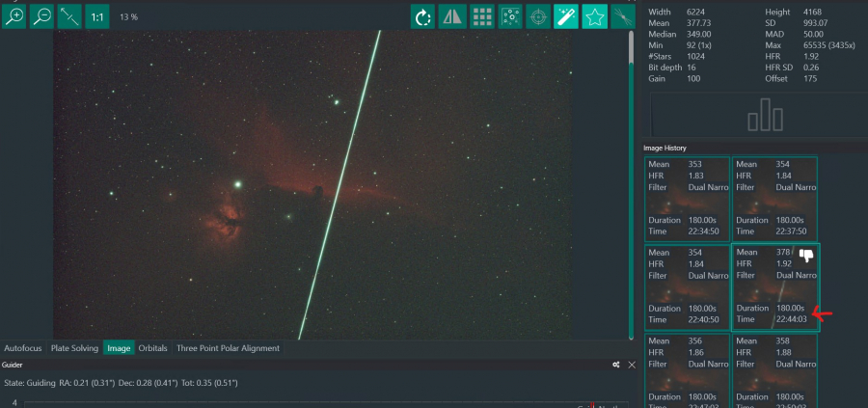Click the rotate image icon

tap(422, 16)
